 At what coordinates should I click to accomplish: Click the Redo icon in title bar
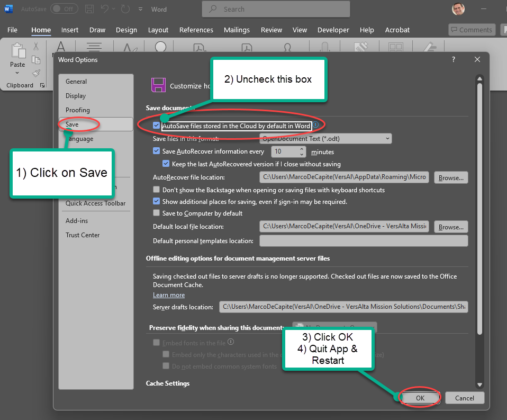[125, 8]
